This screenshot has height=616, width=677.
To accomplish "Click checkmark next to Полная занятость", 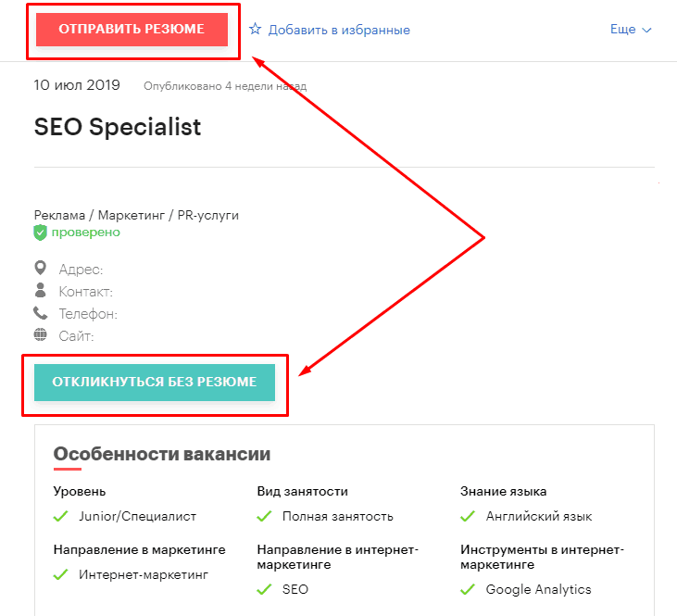I will click(x=265, y=516).
